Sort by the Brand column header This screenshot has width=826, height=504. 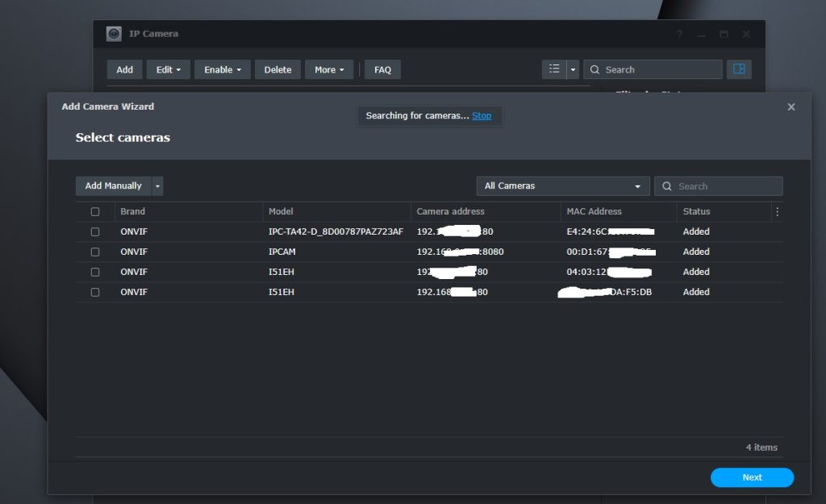[133, 211]
